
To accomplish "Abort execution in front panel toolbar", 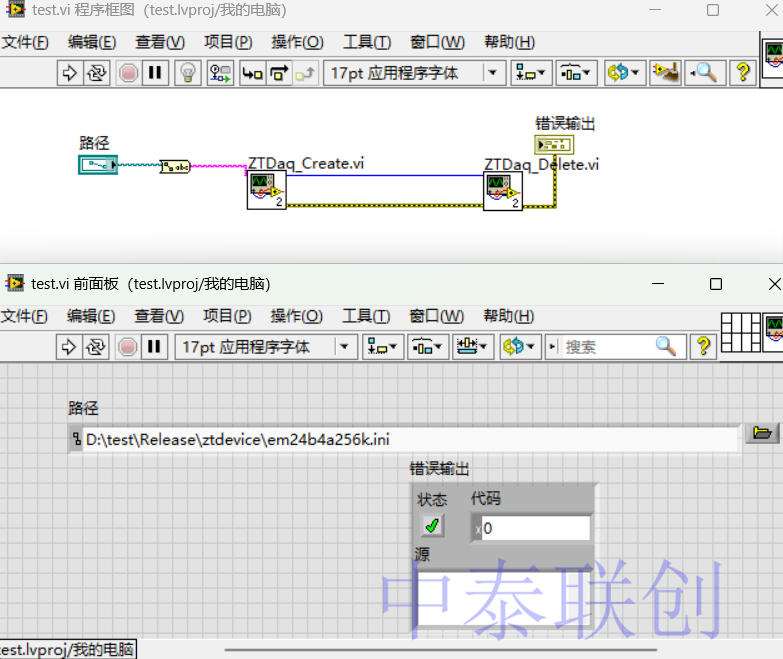I will tap(127, 347).
